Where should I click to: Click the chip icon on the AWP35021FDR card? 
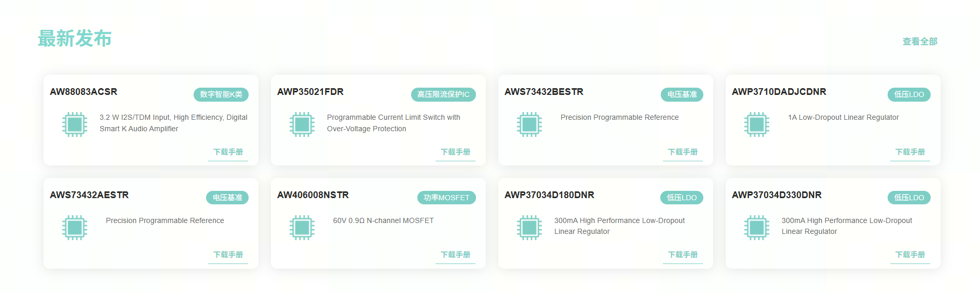point(302,124)
